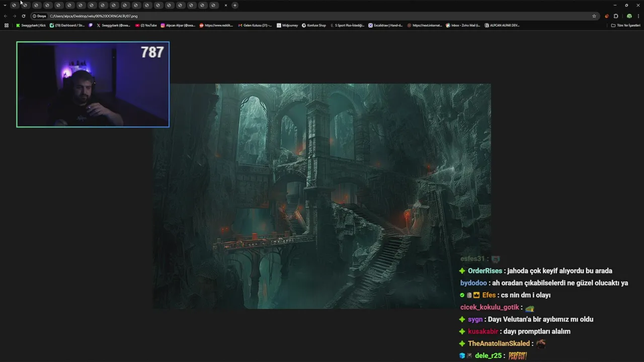This screenshot has width=644, height=362.
Task: Open the orange extension icon in toolbar
Action: pyautogui.click(x=607, y=16)
